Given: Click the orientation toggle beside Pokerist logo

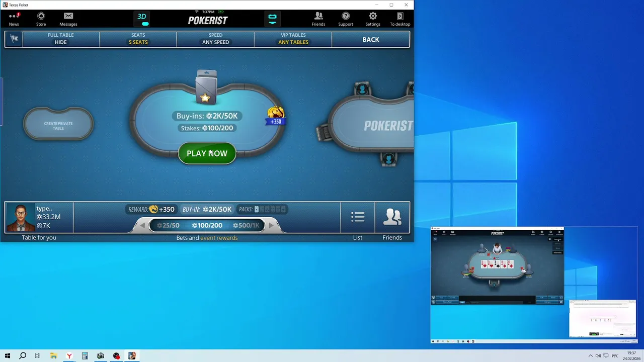Looking at the screenshot, I should coord(272,19).
